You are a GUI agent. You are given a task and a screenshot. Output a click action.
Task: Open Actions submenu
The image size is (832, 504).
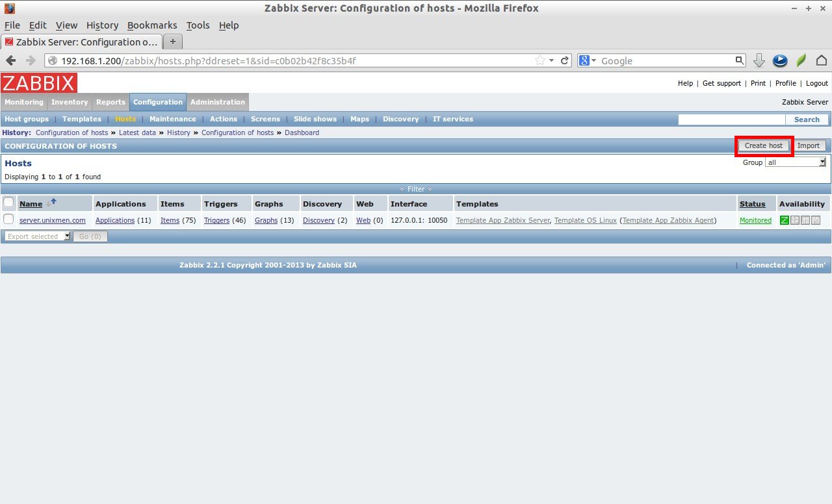pos(224,119)
